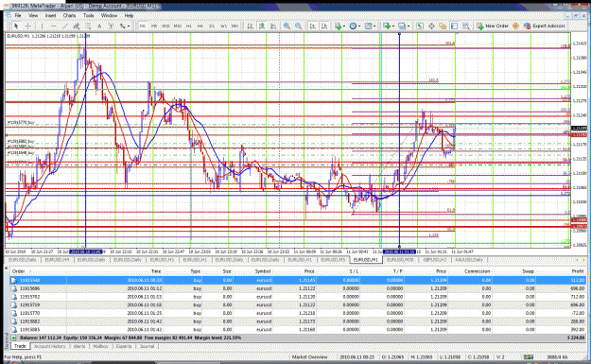Set timeframe to M1
The width and height of the screenshot is (591, 364).
143,26
